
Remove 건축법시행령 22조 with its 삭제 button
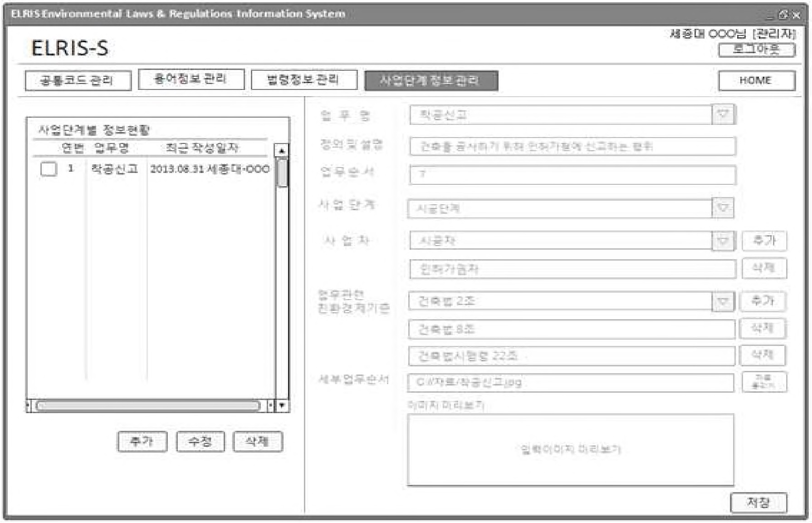click(763, 355)
